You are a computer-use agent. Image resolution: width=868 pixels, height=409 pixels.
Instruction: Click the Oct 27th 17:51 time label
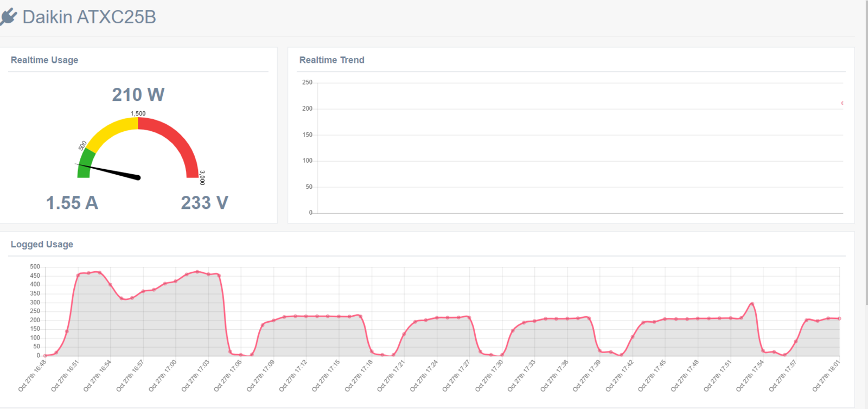[x=718, y=375]
